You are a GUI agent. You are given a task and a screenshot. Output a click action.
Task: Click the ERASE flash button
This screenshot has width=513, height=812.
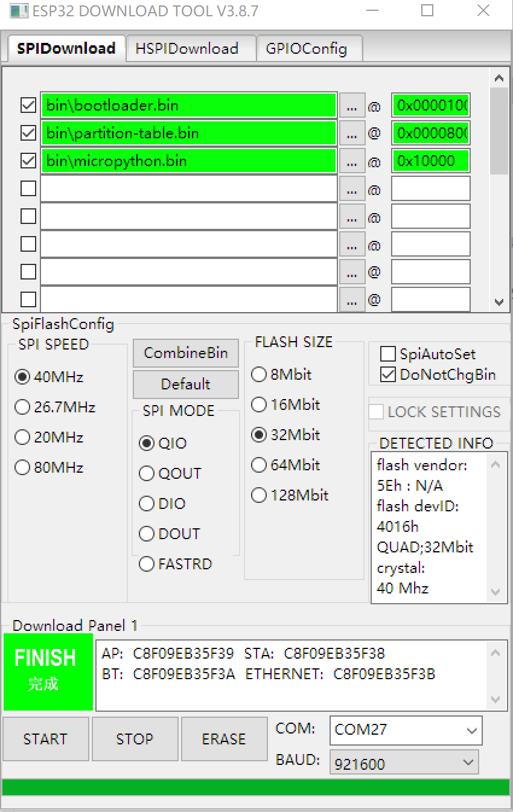[x=224, y=739]
